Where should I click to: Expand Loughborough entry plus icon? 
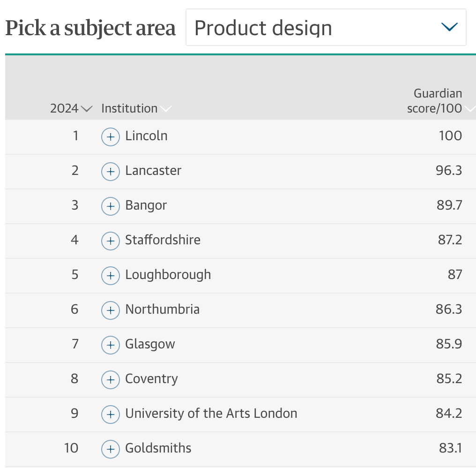[110, 275]
